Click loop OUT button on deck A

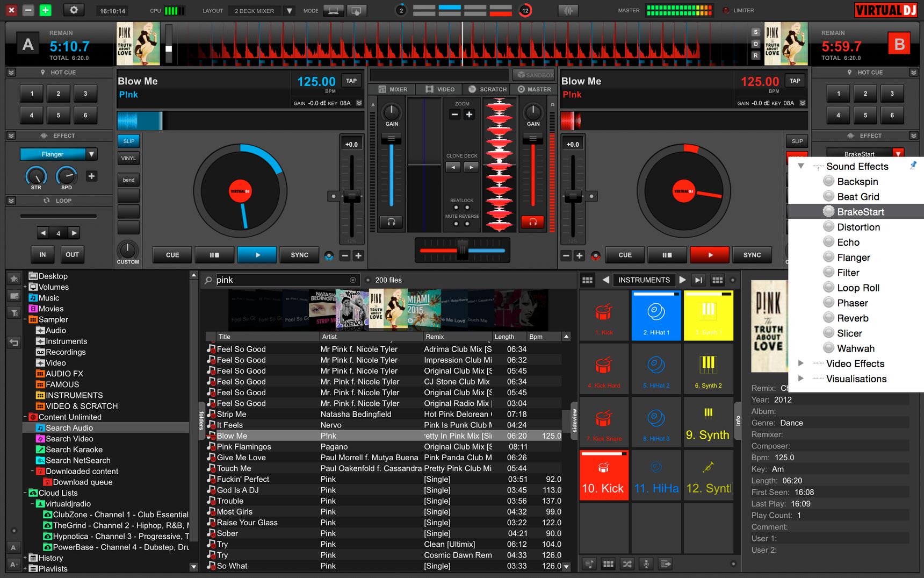coord(72,254)
